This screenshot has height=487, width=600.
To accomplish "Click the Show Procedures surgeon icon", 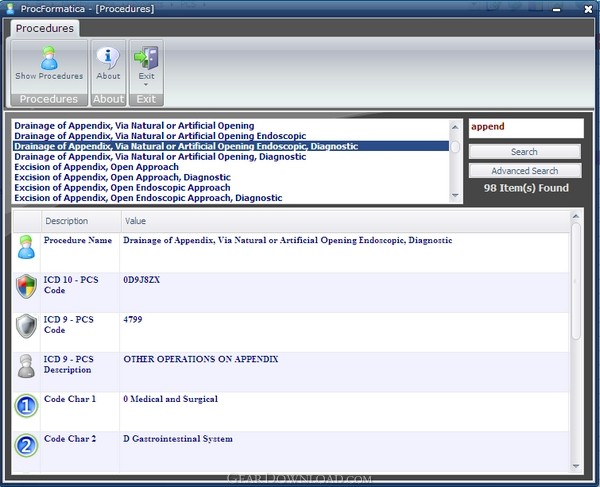I will click(49, 58).
